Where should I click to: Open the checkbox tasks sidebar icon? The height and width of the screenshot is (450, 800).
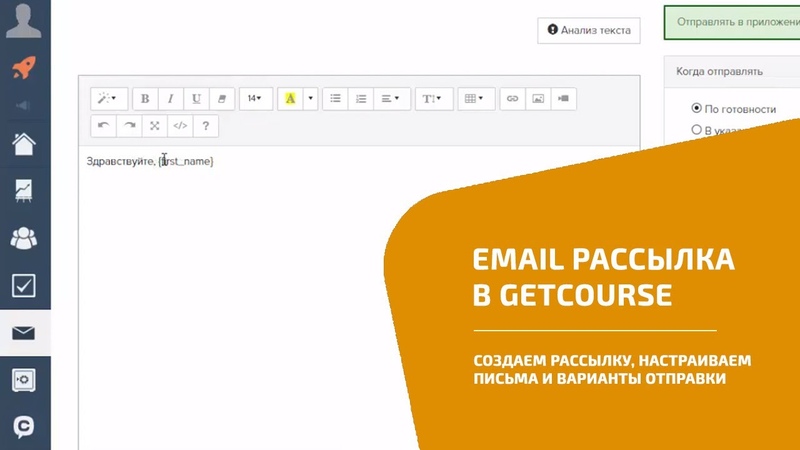coord(24,285)
